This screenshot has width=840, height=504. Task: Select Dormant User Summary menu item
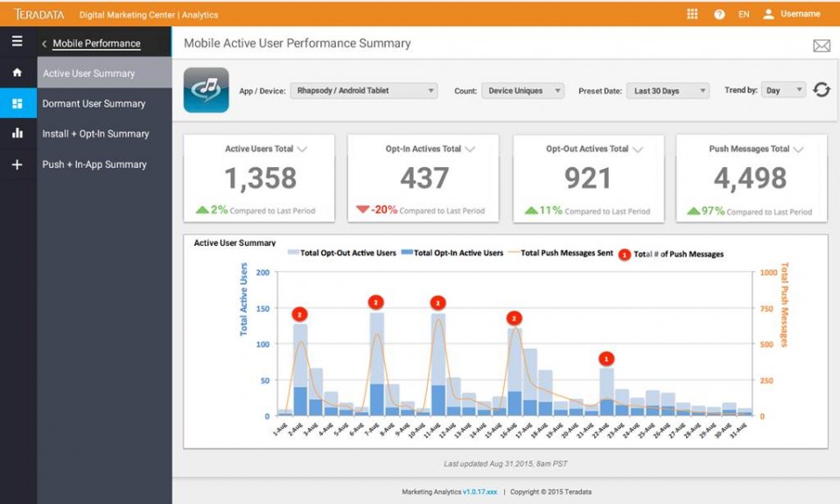point(104,103)
